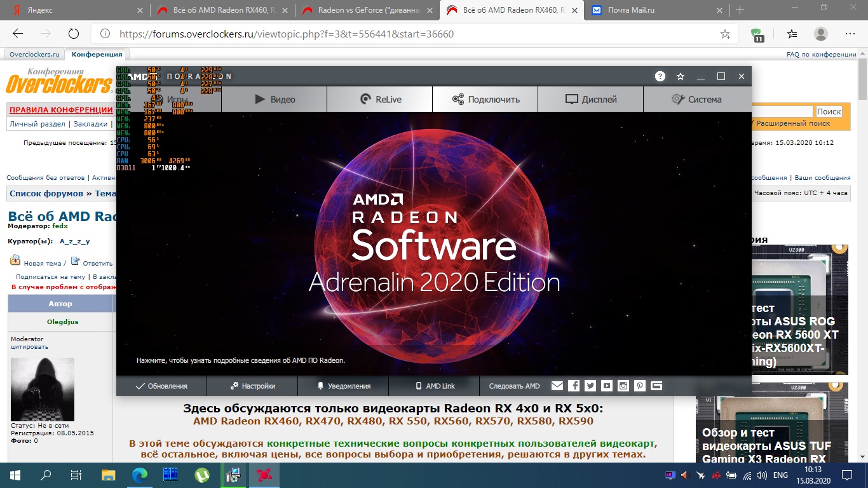Image resolution: width=868 pixels, height=488 pixels.
Task: Click the Overclockers.ru site tab on the page
Action: [x=34, y=55]
